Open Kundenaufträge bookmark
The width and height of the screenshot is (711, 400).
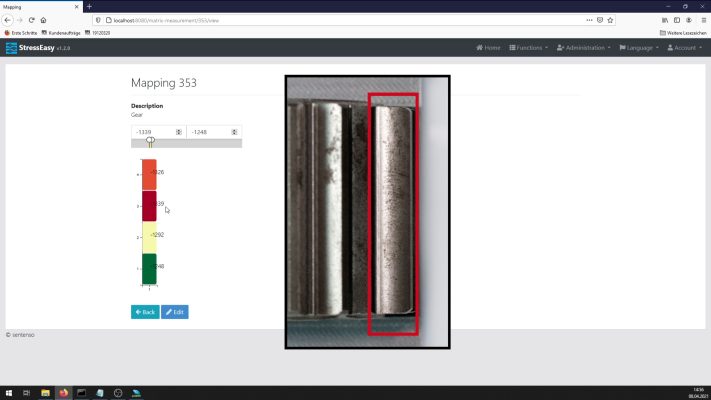pos(61,33)
